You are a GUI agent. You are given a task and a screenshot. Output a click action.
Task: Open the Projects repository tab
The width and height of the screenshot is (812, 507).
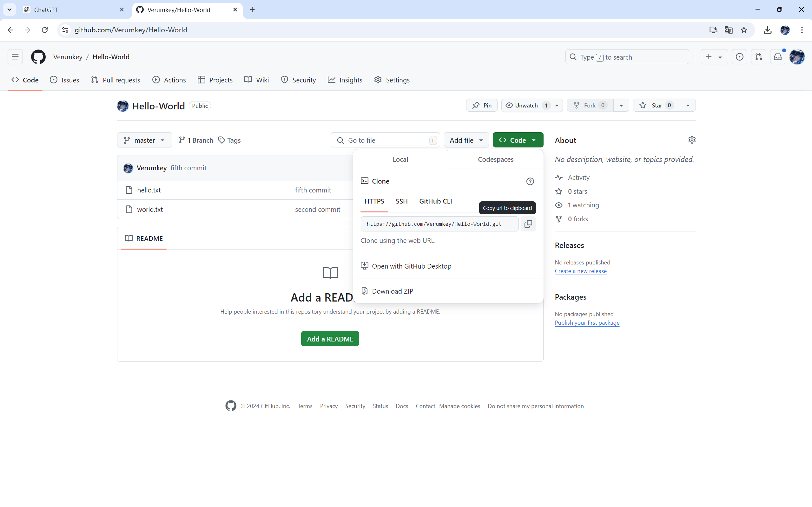(x=215, y=80)
